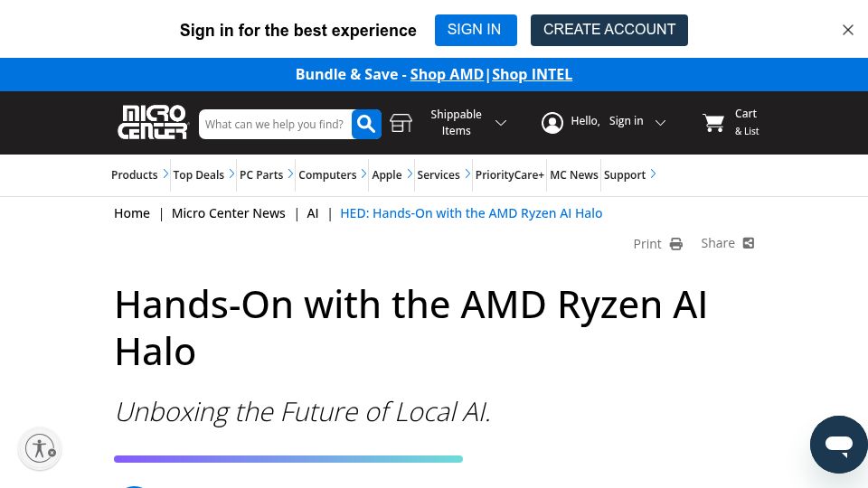Open the shopping cart icon

[x=713, y=123]
